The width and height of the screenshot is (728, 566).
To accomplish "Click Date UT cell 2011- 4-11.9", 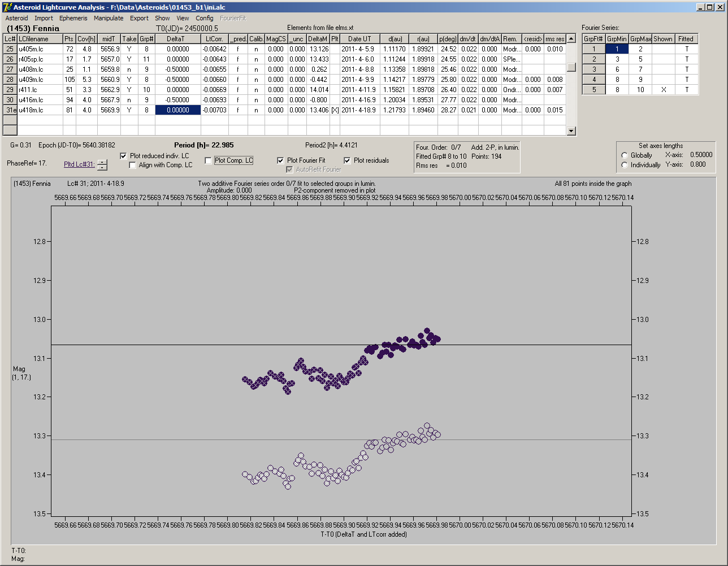I will pyautogui.click(x=359, y=90).
